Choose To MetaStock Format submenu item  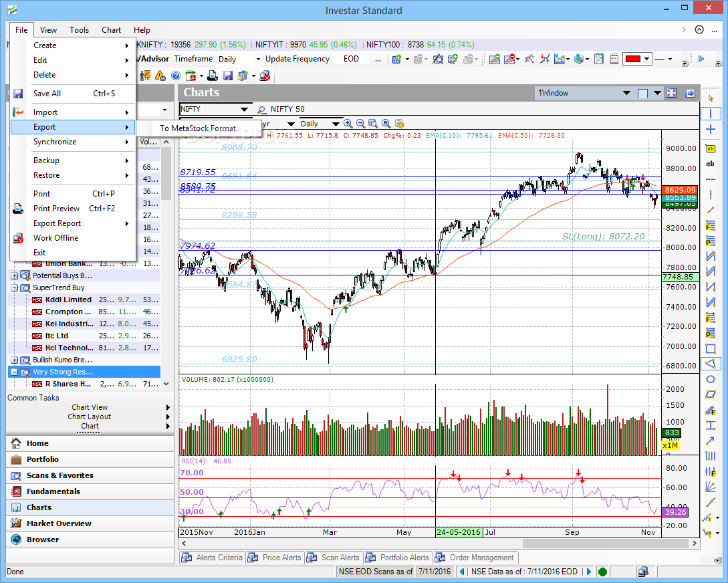coord(200,128)
